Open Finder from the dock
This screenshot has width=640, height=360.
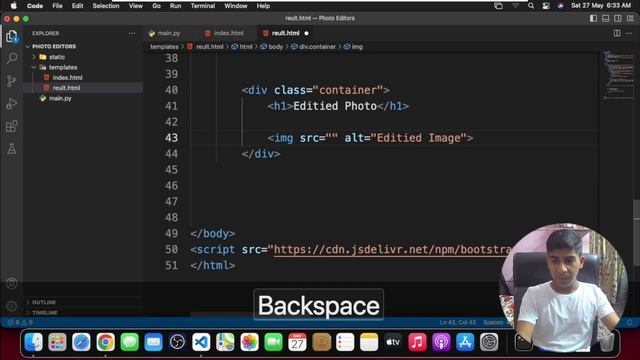click(x=33, y=342)
